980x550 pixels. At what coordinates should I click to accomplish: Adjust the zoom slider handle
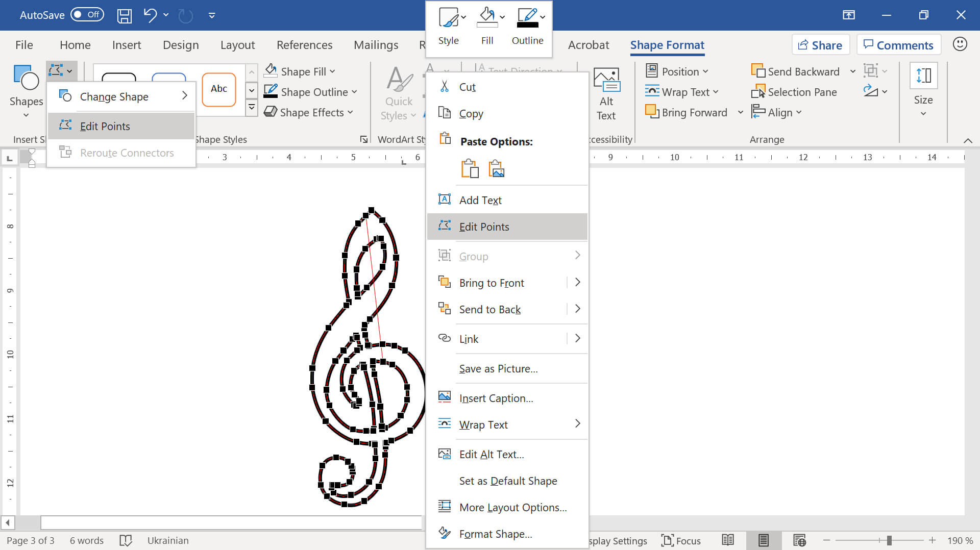point(889,540)
